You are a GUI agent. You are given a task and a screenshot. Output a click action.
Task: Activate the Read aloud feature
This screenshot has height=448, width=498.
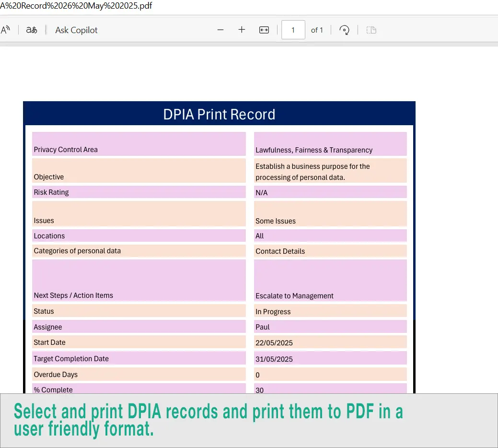(x=6, y=30)
